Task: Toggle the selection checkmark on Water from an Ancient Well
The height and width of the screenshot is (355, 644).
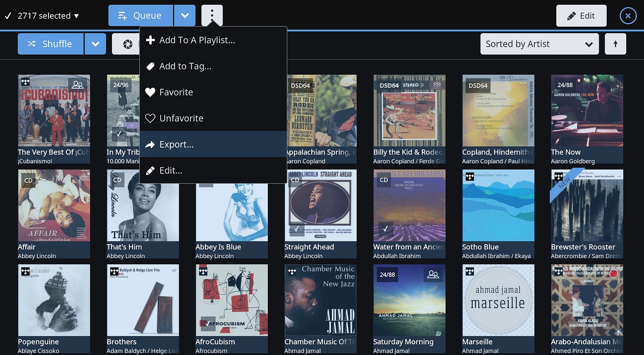Action: tap(386, 229)
